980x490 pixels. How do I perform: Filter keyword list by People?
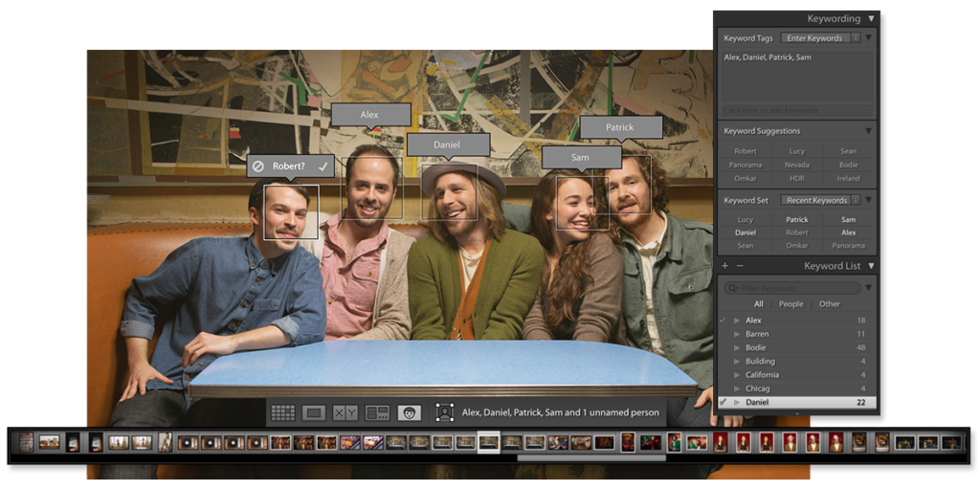tap(791, 304)
